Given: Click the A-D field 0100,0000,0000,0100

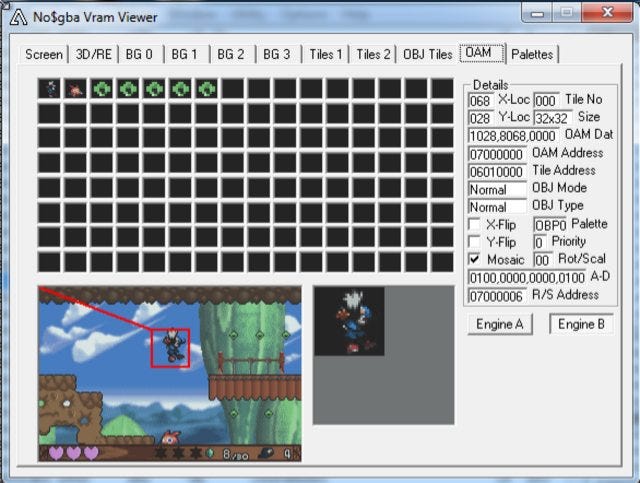Looking at the screenshot, I should coord(527,278).
